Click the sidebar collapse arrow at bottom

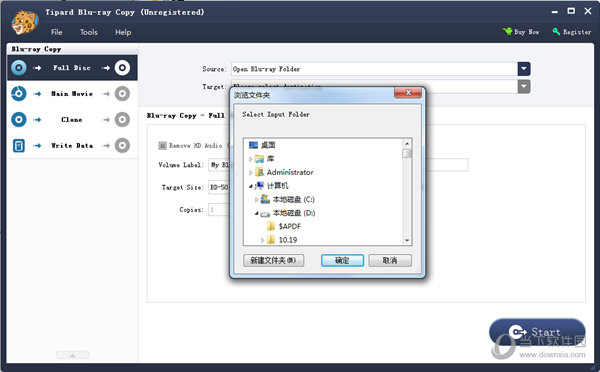pos(72,355)
